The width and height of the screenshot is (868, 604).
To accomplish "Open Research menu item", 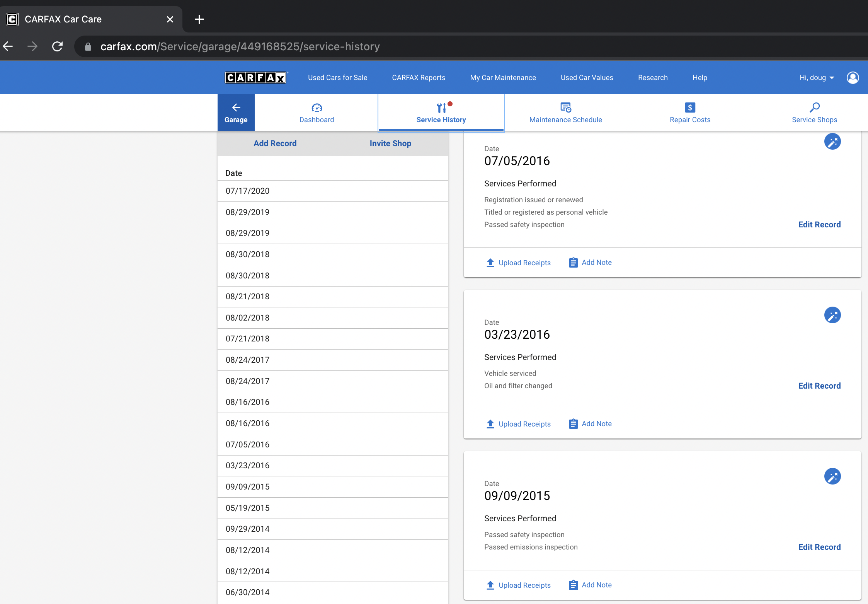I will (x=653, y=78).
